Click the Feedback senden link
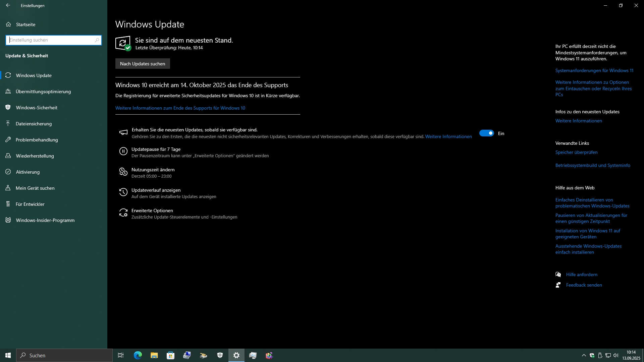Screen dimensions: 644x362 (x=584, y=285)
